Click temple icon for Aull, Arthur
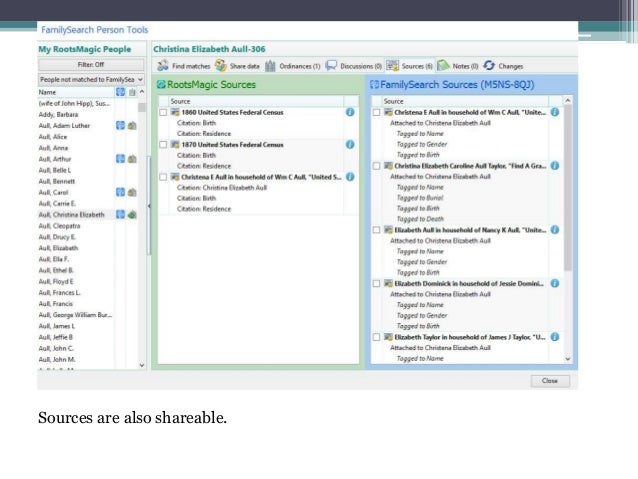Viewport: 638px width, 479px height. 132,159
